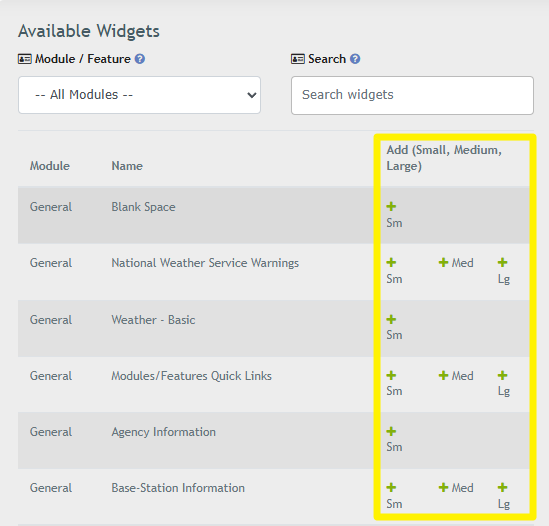The height and width of the screenshot is (526, 549).
Task: Open help icon next to Module / Feature
Action: pos(140,59)
